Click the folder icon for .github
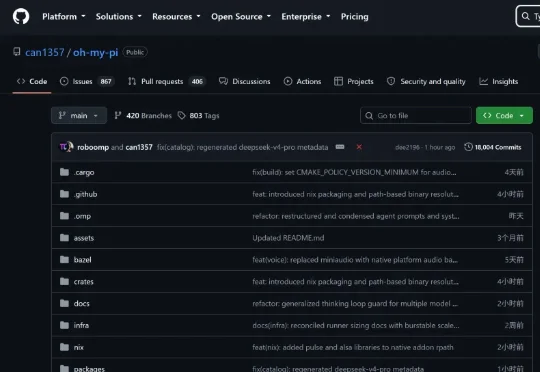Viewport: 540px width, 372px height. (64, 194)
